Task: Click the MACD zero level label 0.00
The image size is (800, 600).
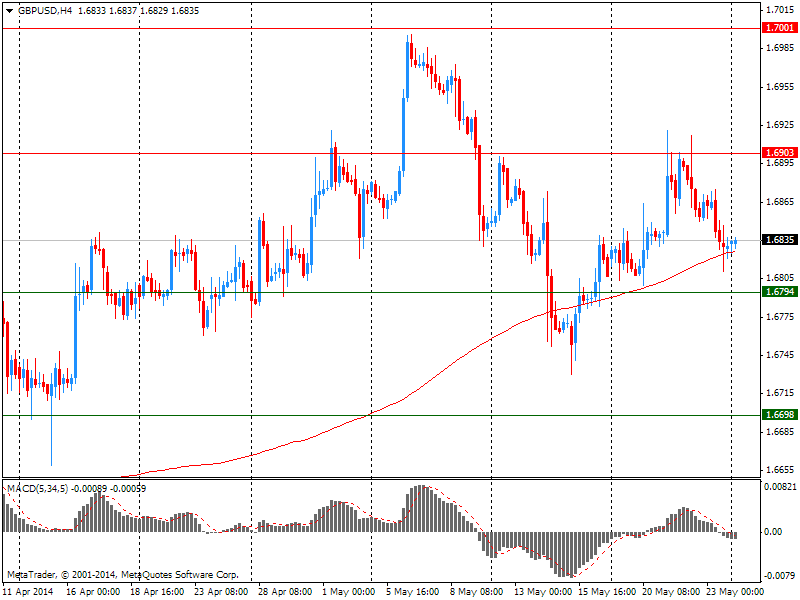Action: pos(773,532)
